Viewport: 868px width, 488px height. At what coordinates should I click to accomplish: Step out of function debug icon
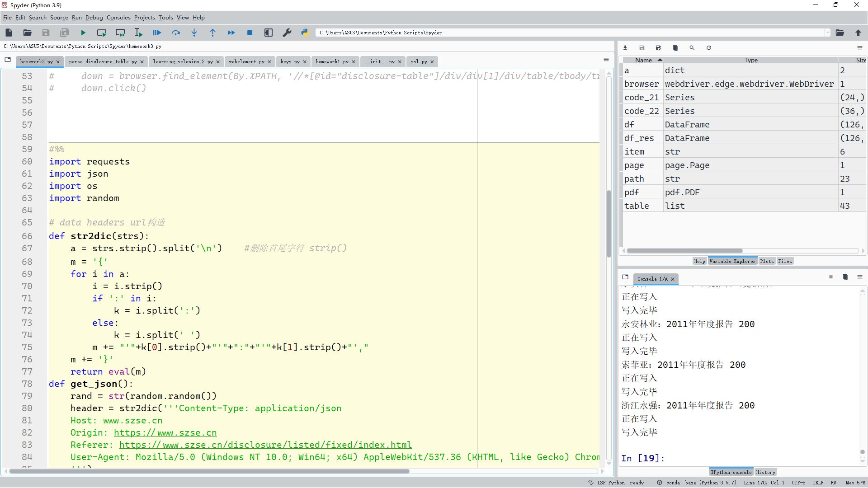(212, 33)
